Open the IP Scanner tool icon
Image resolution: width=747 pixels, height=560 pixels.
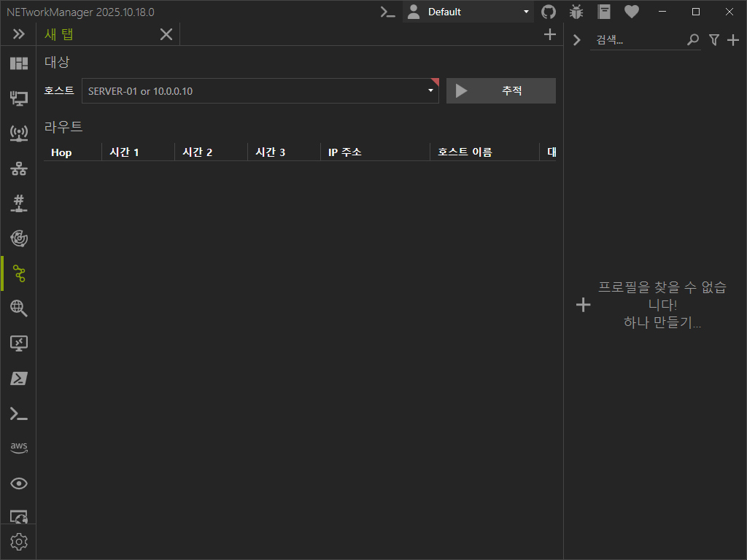pyautogui.click(x=18, y=168)
